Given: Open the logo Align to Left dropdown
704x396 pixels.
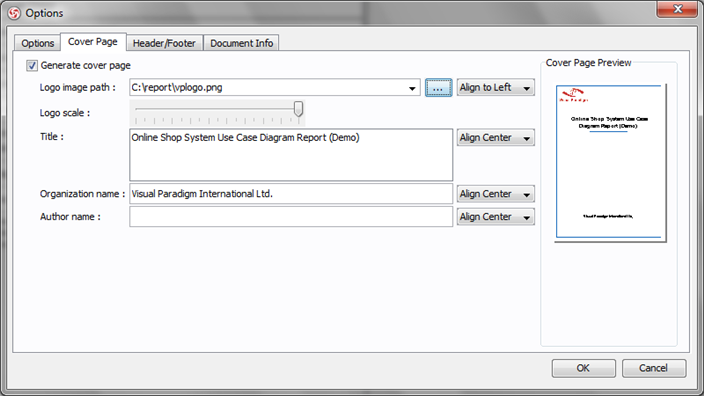Looking at the screenshot, I should [x=496, y=88].
